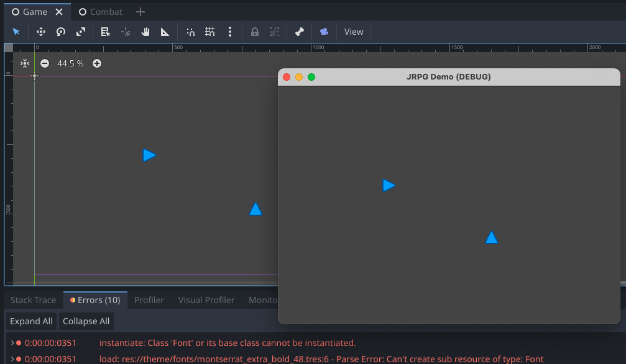Choose the Rotate Mode tool

click(x=60, y=31)
